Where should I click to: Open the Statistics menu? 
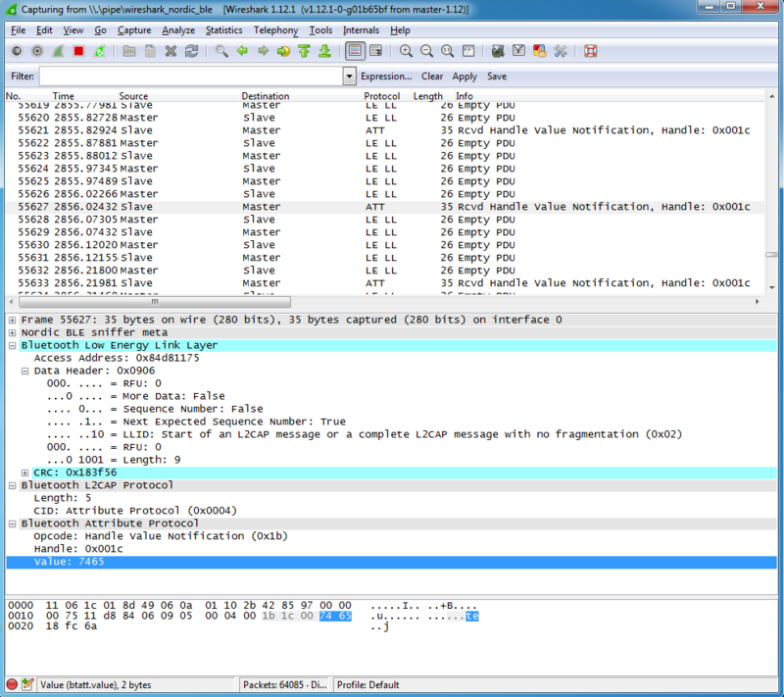(x=223, y=30)
